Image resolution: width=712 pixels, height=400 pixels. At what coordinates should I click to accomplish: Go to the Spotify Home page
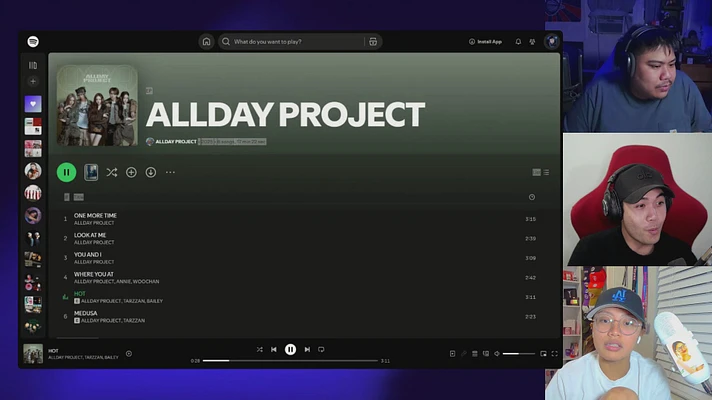[x=206, y=42]
